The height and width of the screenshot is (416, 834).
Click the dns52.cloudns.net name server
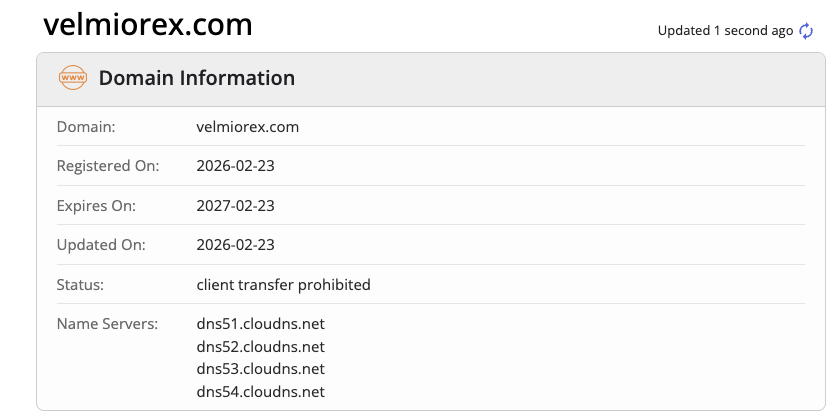point(260,347)
